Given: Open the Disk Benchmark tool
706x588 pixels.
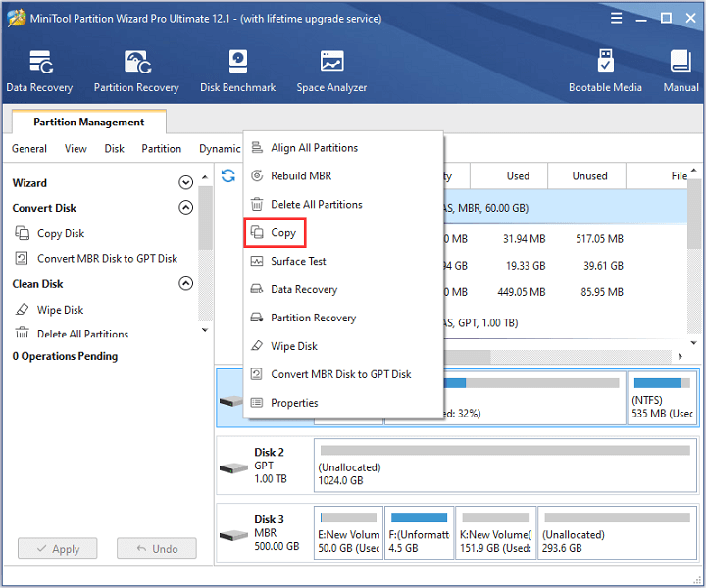Looking at the screenshot, I should point(237,71).
